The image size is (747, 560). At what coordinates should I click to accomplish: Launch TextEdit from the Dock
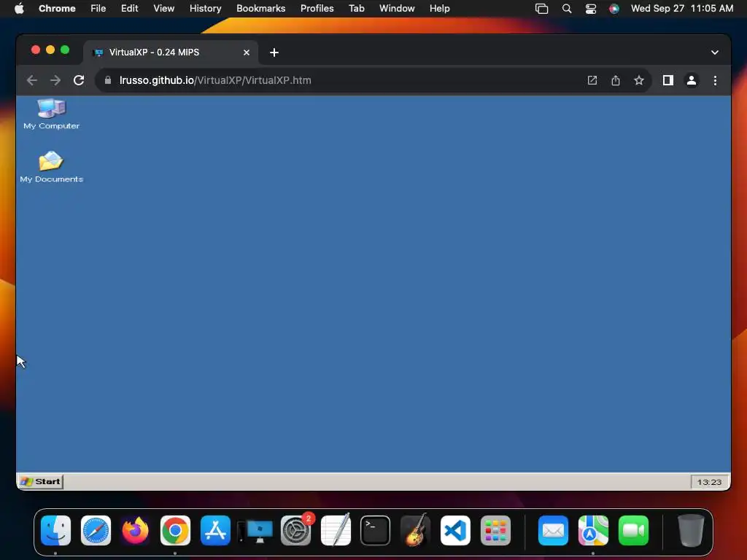(x=336, y=531)
